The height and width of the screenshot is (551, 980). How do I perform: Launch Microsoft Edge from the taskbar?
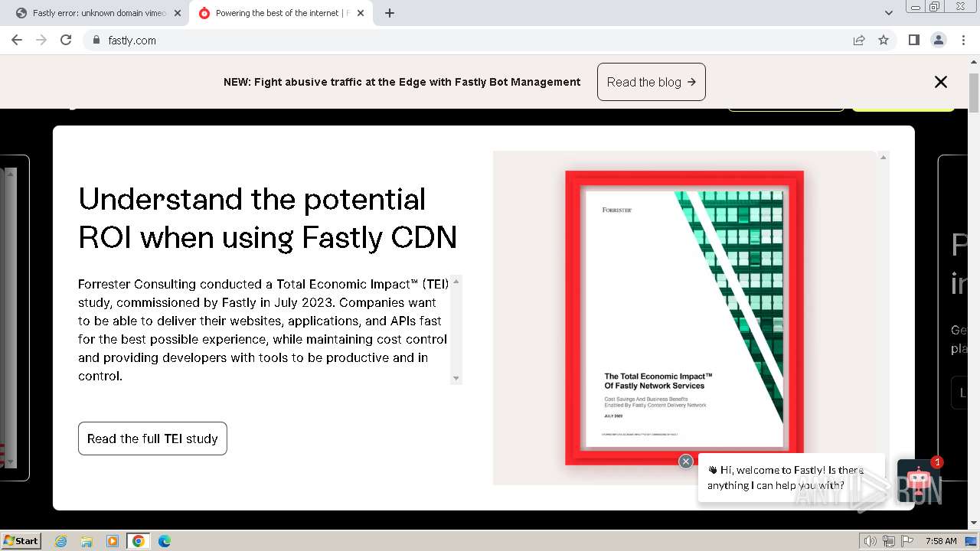pyautogui.click(x=165, y=541)
